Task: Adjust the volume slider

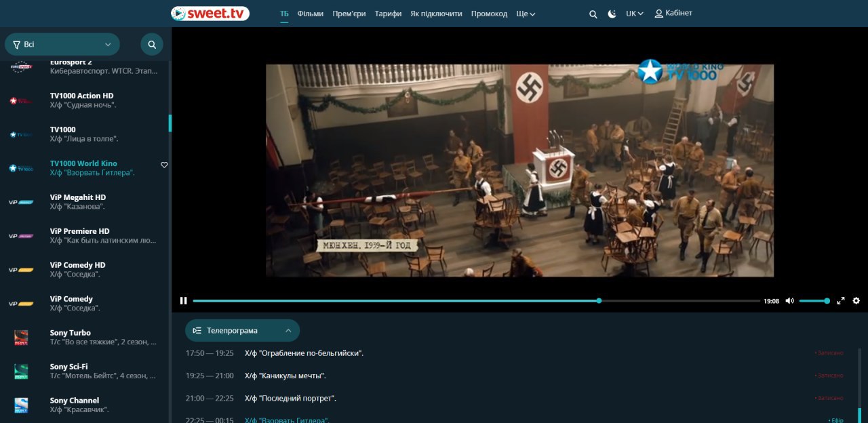Action: click(814, 301)
